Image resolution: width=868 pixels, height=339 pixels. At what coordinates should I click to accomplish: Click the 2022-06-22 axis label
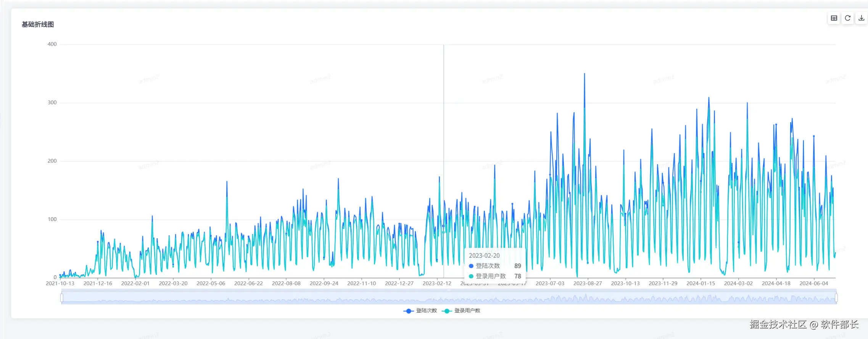pyautogui.click(x=248, y=283)
